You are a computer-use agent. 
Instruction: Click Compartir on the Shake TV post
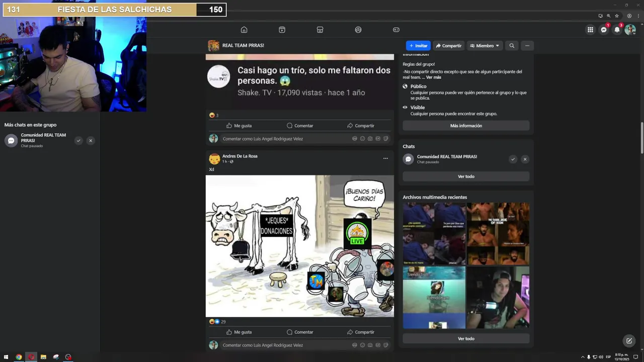(361, 126)
